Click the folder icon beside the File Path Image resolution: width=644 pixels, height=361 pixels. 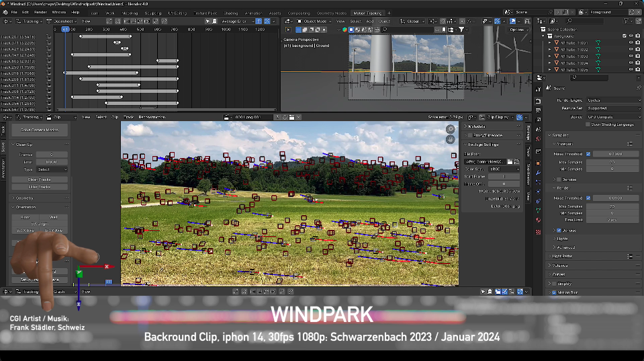point(511,162)
